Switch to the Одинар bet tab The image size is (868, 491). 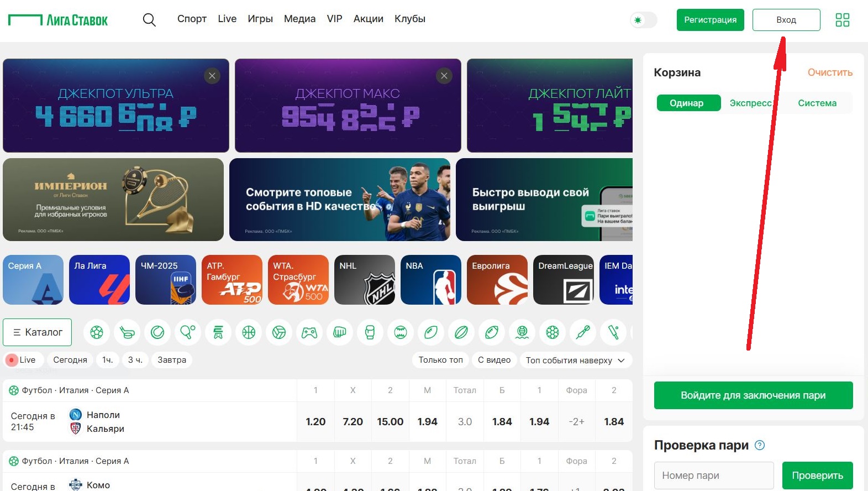688,103
